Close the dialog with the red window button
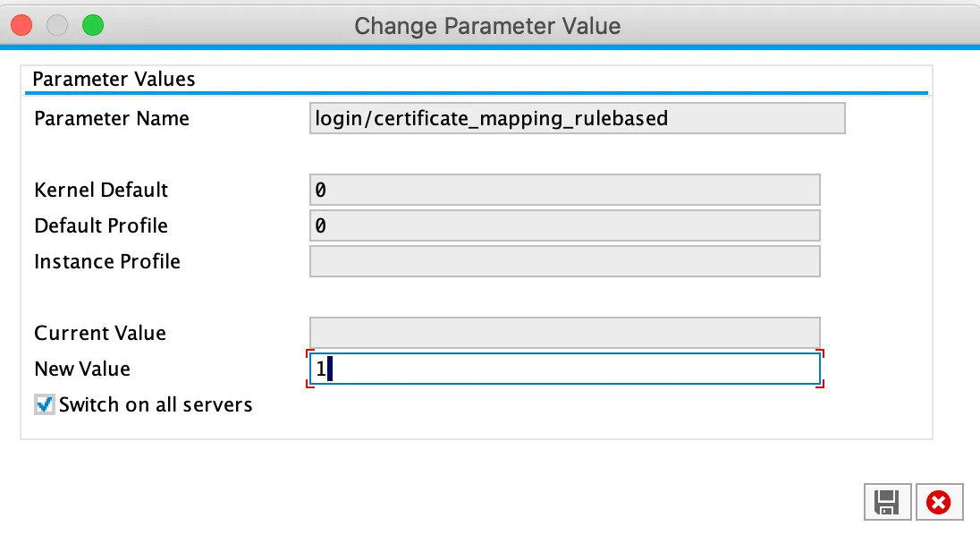Screen dimensions: 980x535 click(21, 25)
